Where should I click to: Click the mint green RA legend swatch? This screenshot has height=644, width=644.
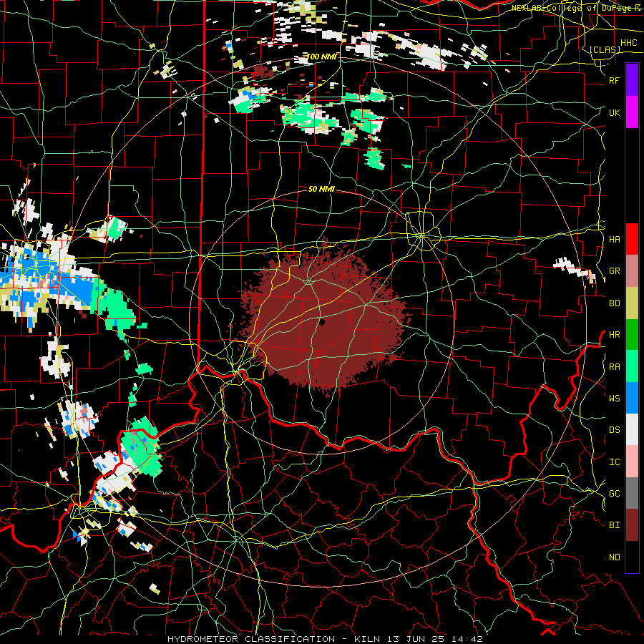click(632, 366)
